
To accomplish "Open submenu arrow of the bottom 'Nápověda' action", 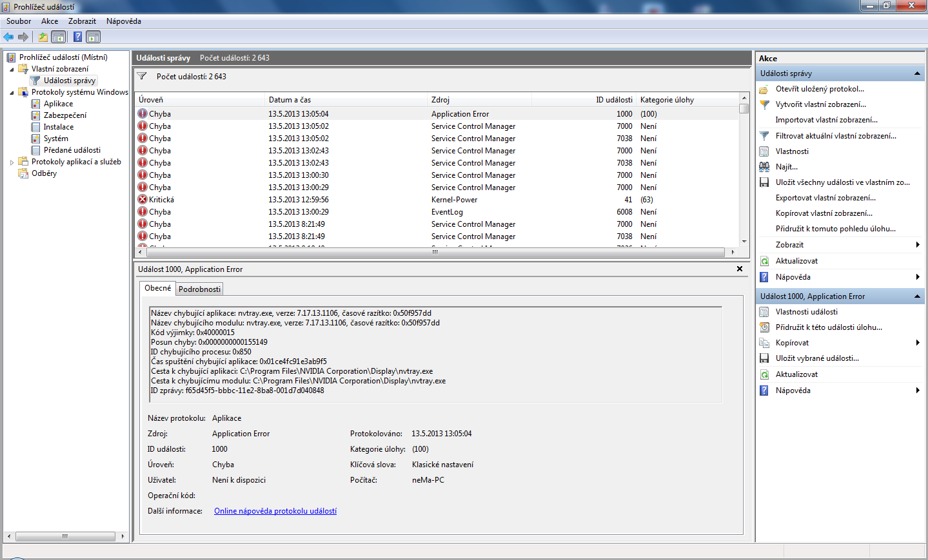I will click(917, 391).
